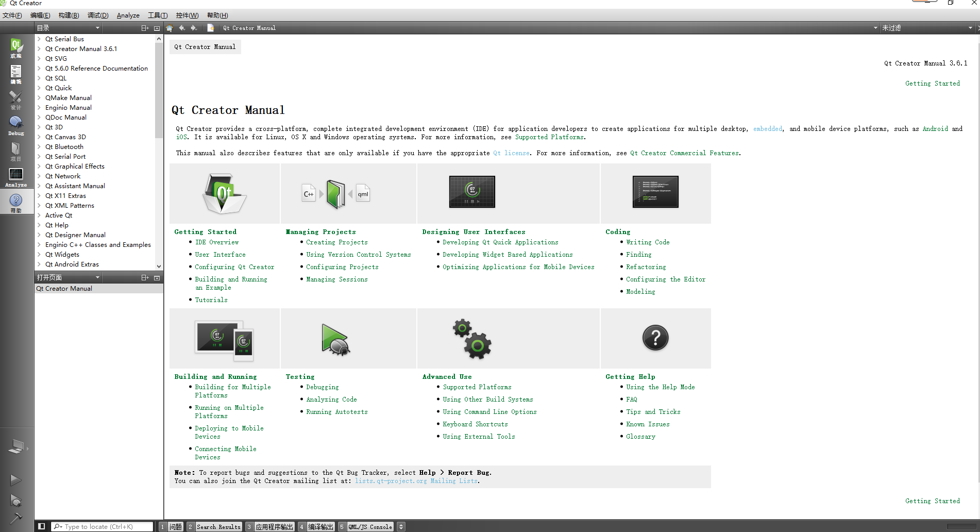Switch to Welcome mode (Qt logo)
The height and width of the screenshot is (532, 980).
click(16, 48)
